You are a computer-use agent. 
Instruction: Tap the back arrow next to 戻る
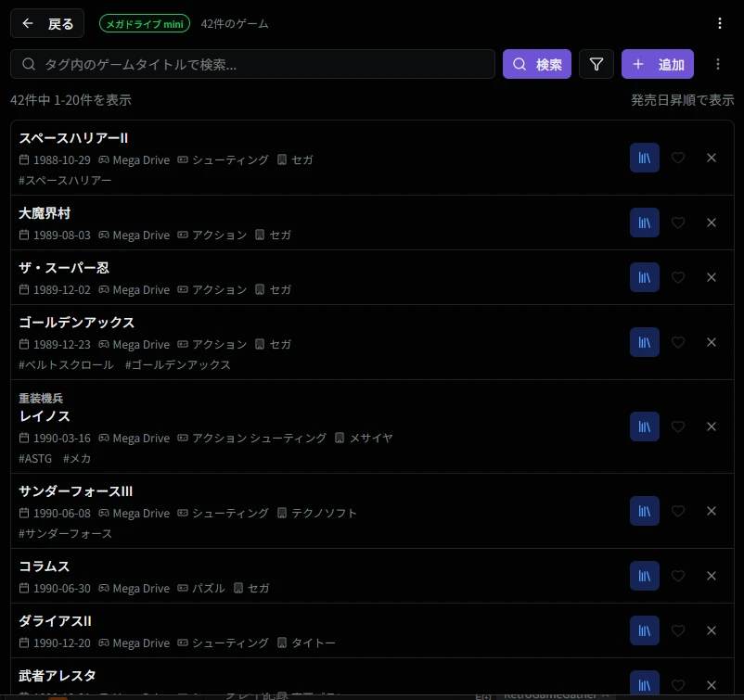(x=29, y=23)
